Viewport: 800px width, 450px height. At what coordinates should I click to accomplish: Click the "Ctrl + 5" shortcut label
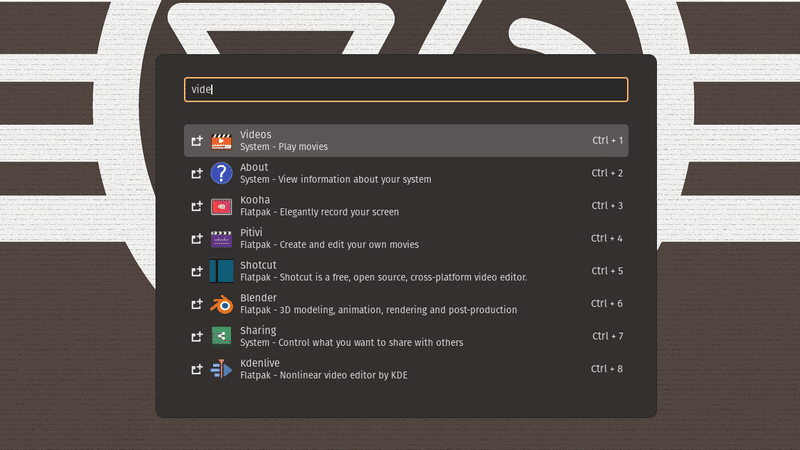coord(607,271)
